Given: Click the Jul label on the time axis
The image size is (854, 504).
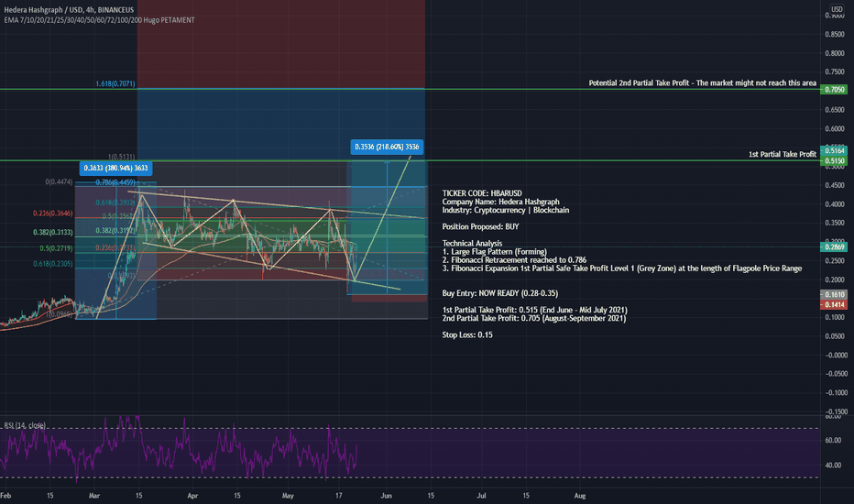Looking at the screenshot, I should click(x=481, y=496).
